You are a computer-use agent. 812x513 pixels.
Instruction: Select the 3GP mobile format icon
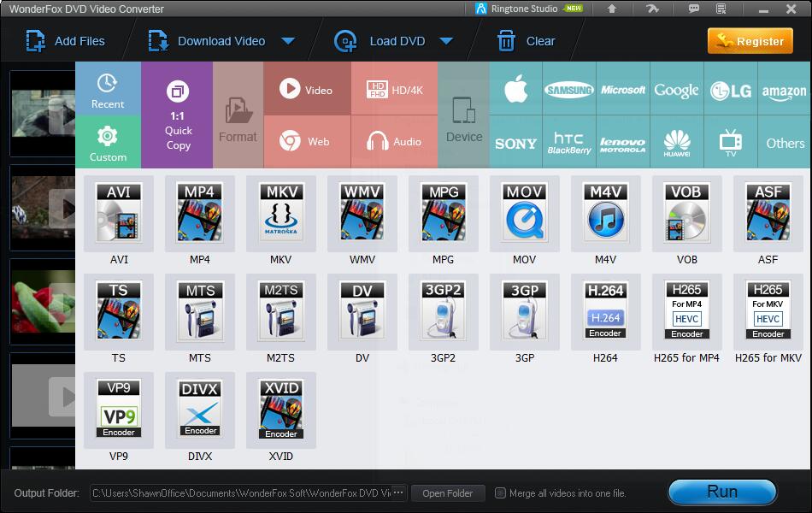[x=524, y=310]
